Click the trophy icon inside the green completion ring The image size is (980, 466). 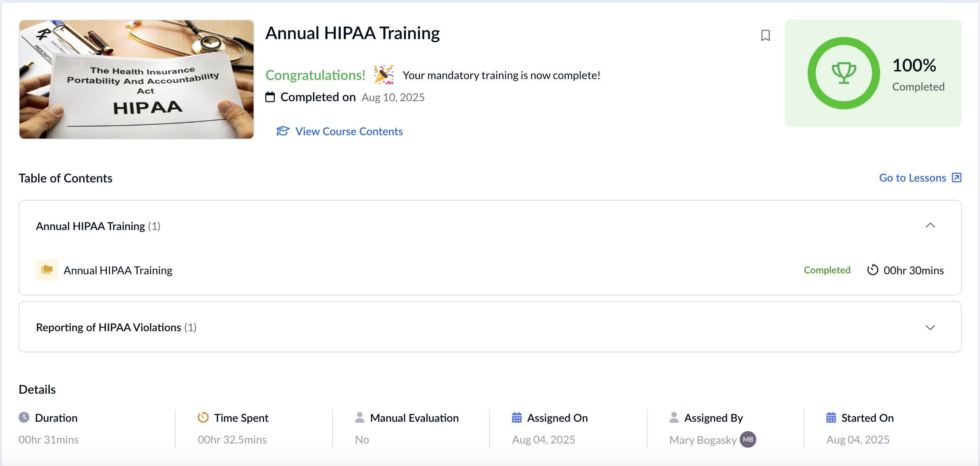pos(844,73)
